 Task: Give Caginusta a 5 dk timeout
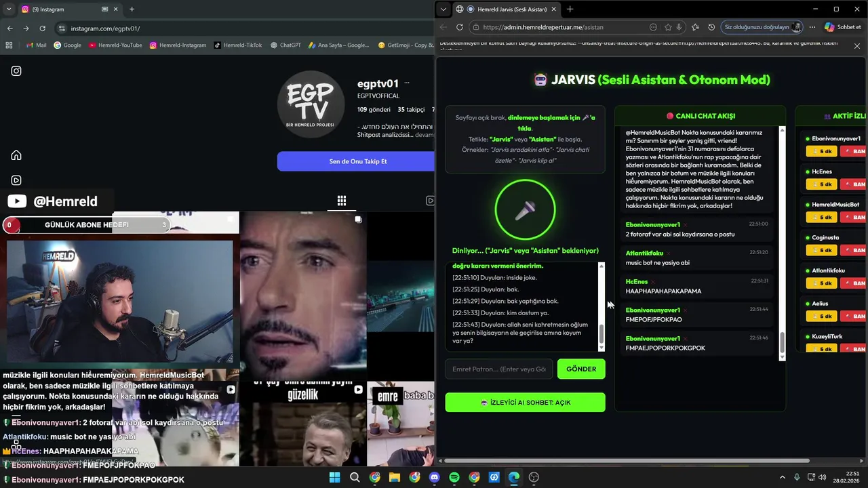[821, 250]
